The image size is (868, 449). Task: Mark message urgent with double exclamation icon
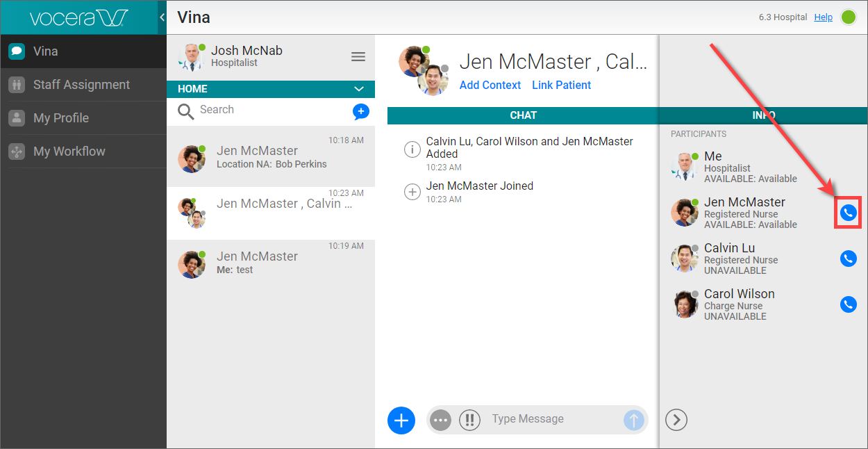pyautogui.click(x=469, y=420)
